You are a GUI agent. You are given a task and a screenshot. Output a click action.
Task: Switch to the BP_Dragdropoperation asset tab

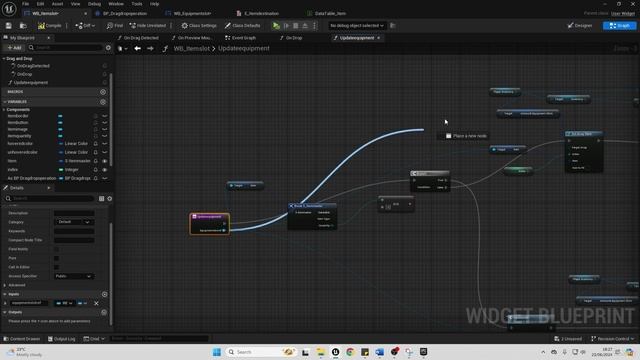(125, 13)
